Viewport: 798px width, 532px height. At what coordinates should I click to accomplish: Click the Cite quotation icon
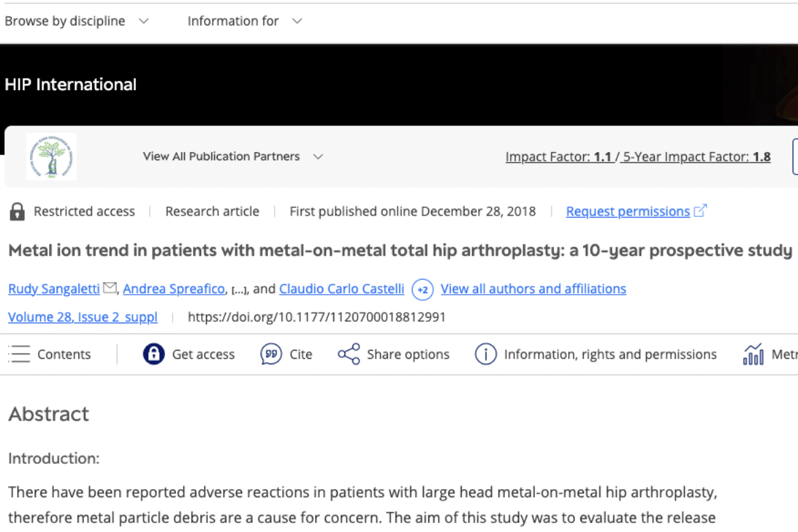coord(271,354)
